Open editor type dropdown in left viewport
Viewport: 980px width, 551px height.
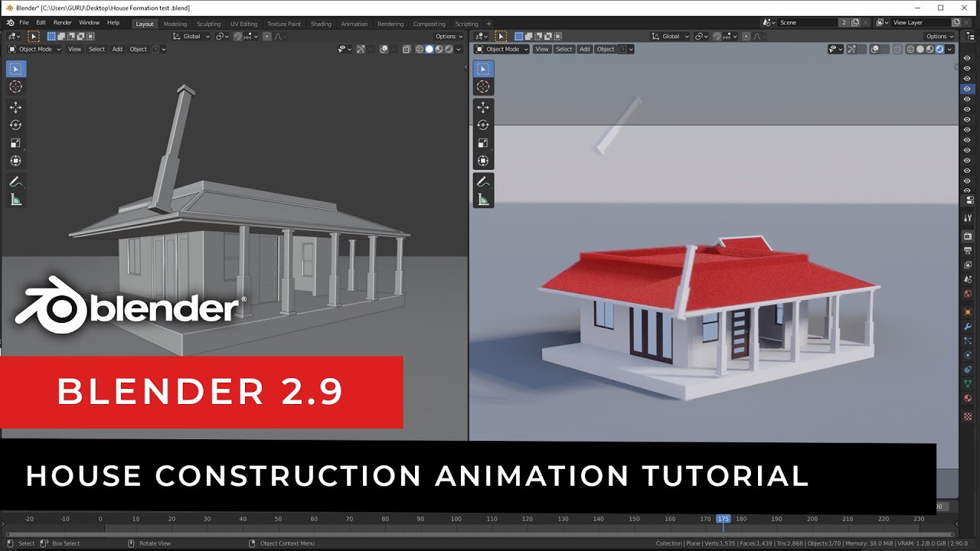tap(14, 36)
